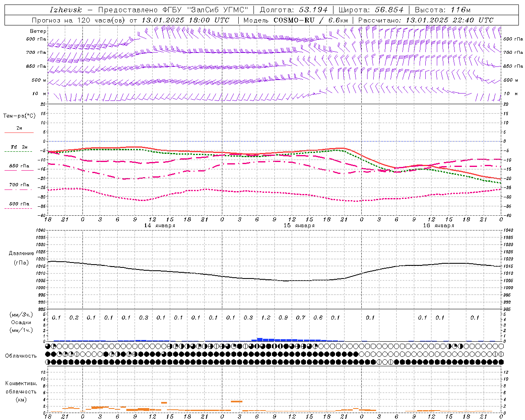
Task: Click the date label "14 января"
Action: [160, 226]
